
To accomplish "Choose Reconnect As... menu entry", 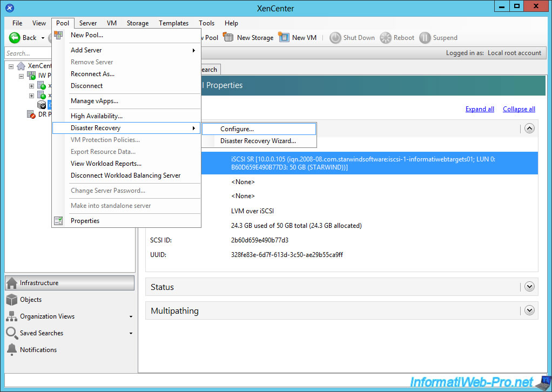I will click(126, 74).
